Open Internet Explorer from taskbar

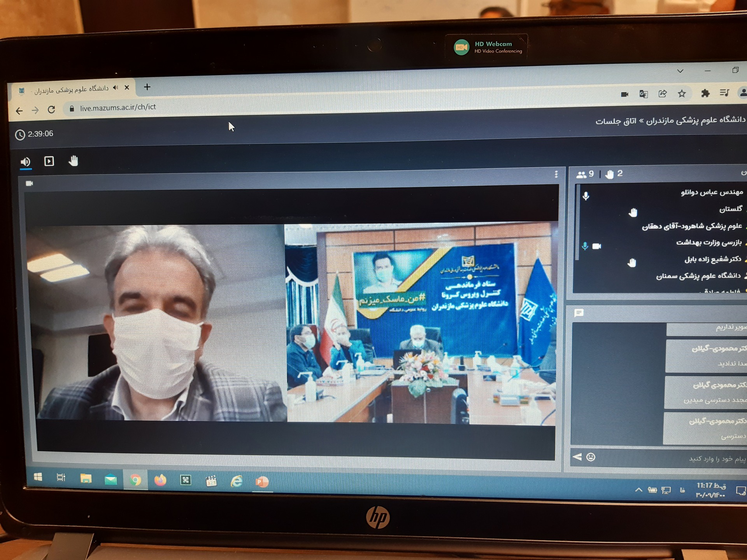[x=237, y=481]
